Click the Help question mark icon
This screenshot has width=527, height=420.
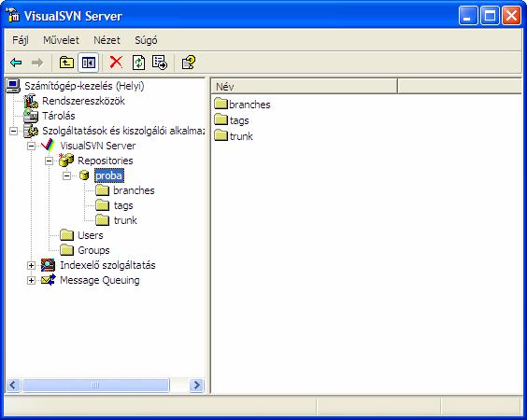tap(188, 63)
